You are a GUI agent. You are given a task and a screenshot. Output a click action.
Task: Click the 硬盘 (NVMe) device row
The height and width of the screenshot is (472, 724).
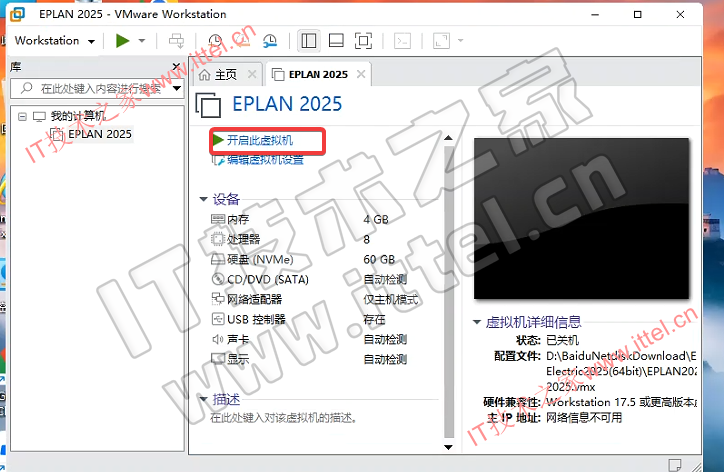pos(302,260)
